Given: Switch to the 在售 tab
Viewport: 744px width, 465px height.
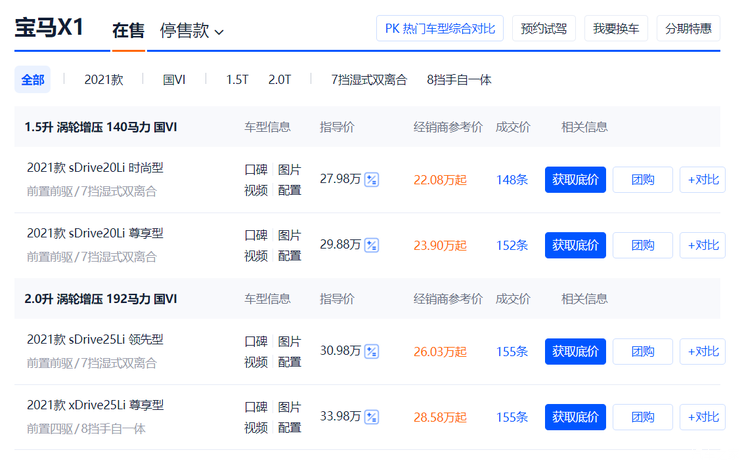Looking at the screenshot, I should click(128, 31).
